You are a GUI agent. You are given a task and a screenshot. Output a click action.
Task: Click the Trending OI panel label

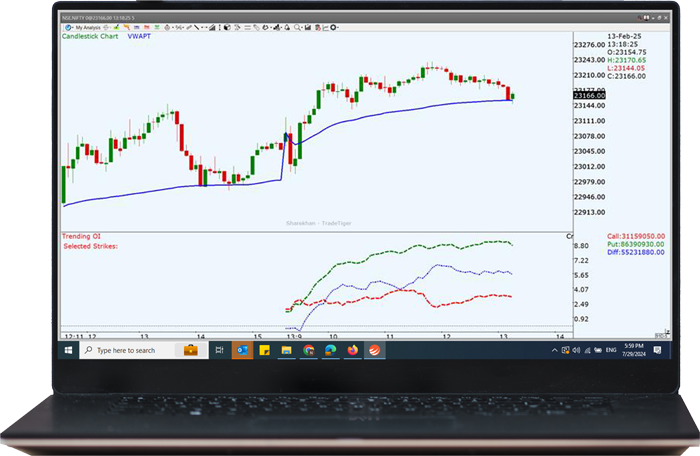(x=81, y=236)
